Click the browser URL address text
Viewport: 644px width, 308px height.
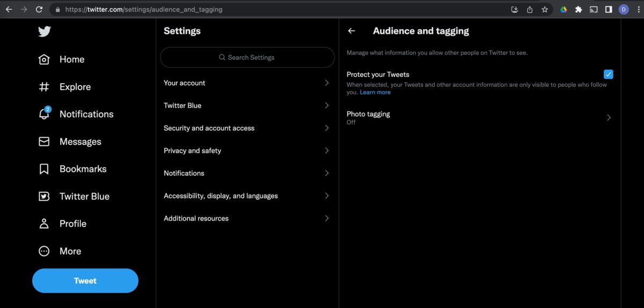click(x=144, y=9)
